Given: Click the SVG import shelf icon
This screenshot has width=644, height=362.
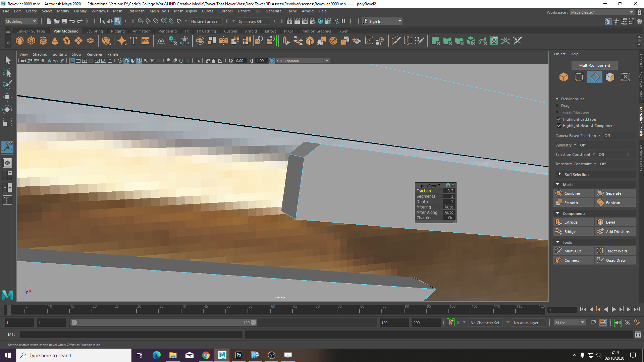Looking at the screenshot, I should coord(145,41).
